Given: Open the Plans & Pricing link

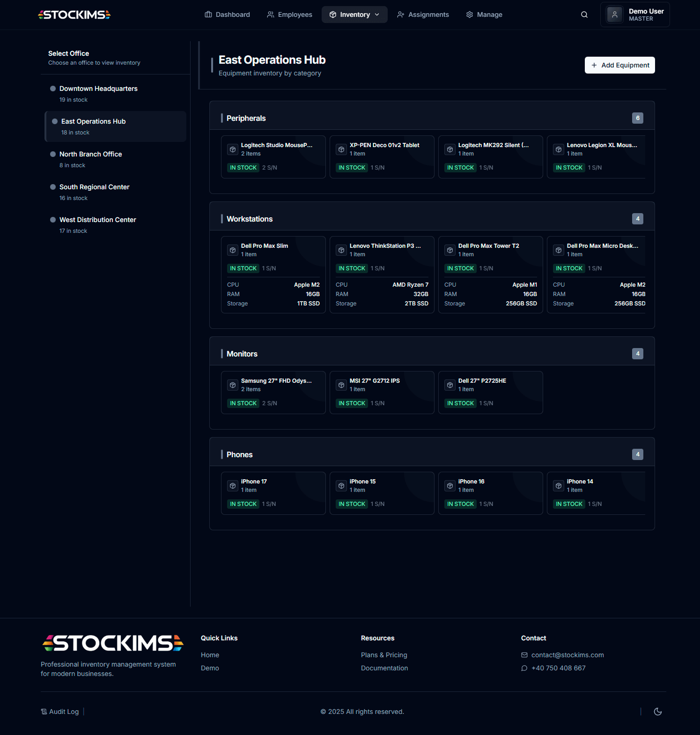Looking at the screenshot, I should point(384,655).
